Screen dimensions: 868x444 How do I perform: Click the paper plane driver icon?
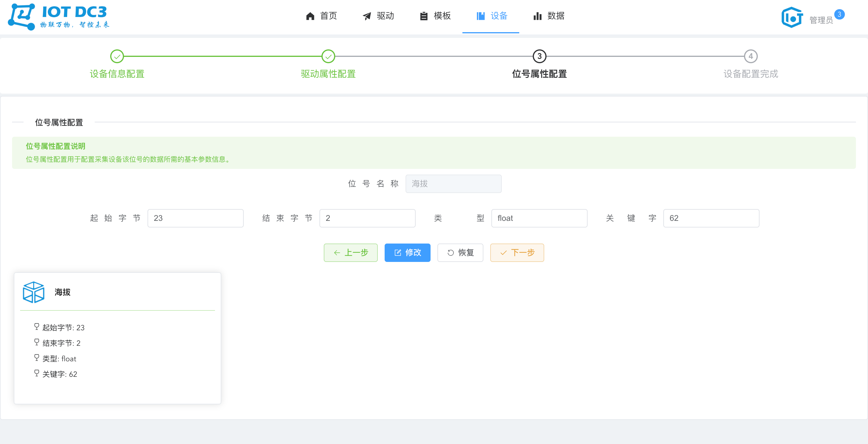(x=367, y=16)
